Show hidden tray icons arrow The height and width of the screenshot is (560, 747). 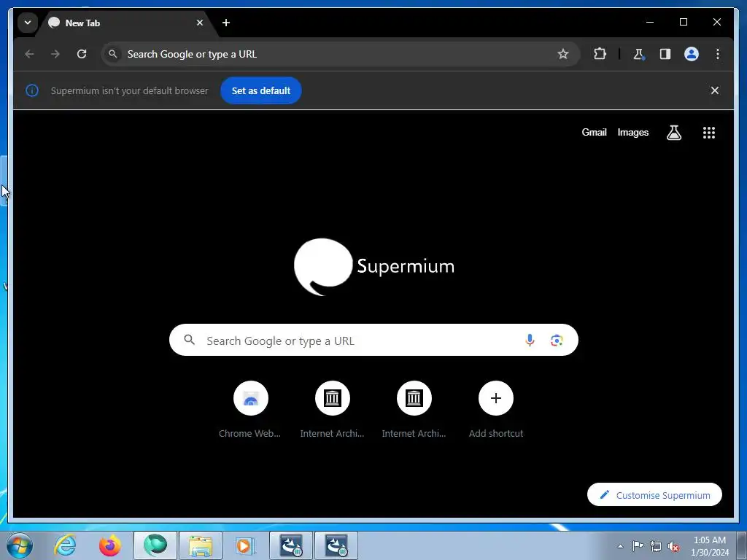click(620, 546)
